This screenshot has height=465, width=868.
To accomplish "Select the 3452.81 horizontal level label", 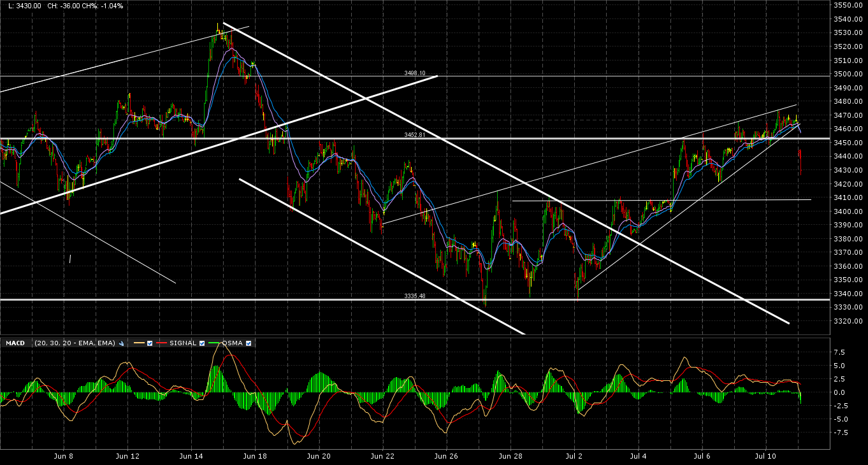I will point(414,135).
